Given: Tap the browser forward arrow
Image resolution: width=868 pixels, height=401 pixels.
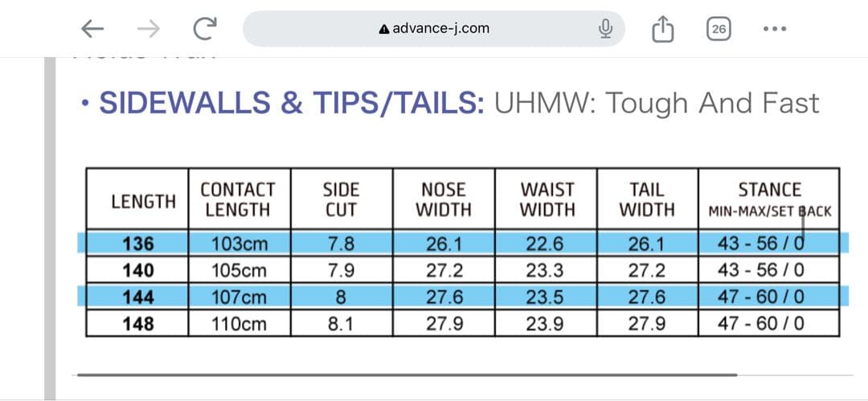Looking at the screenshot, I should [x=148, y=30].
